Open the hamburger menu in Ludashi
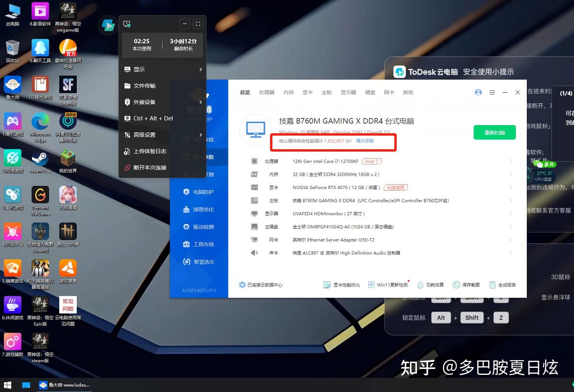Image resolution: width=574 pixels, height=392 pixels. (x=492, y=92)
